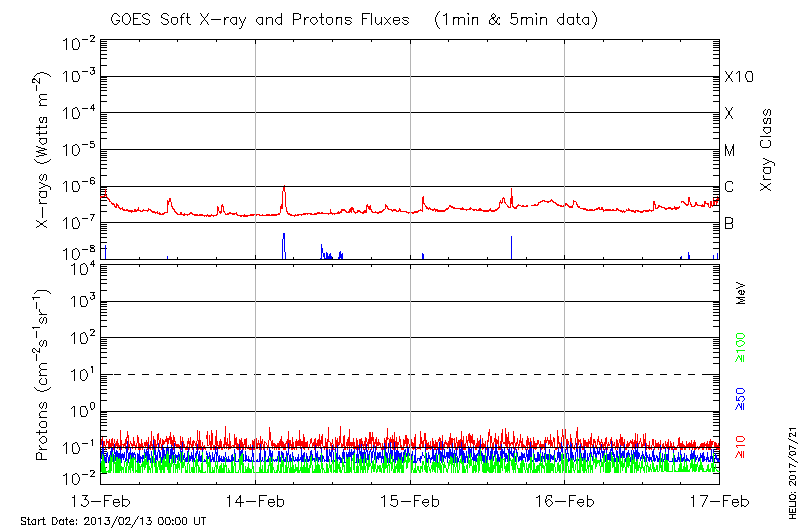Click the 'B' X-ray class label
The height and width of the screenshot is (530, 800).
coord(729,224)
